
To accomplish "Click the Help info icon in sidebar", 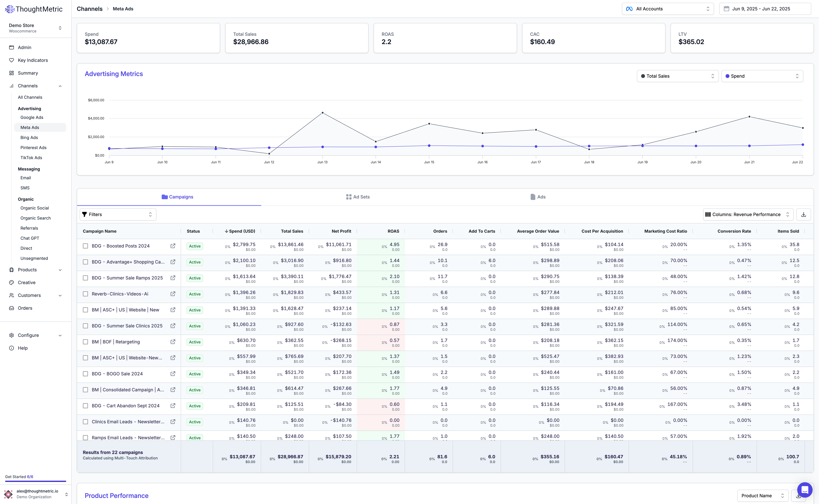I will [x=11, y=348].
